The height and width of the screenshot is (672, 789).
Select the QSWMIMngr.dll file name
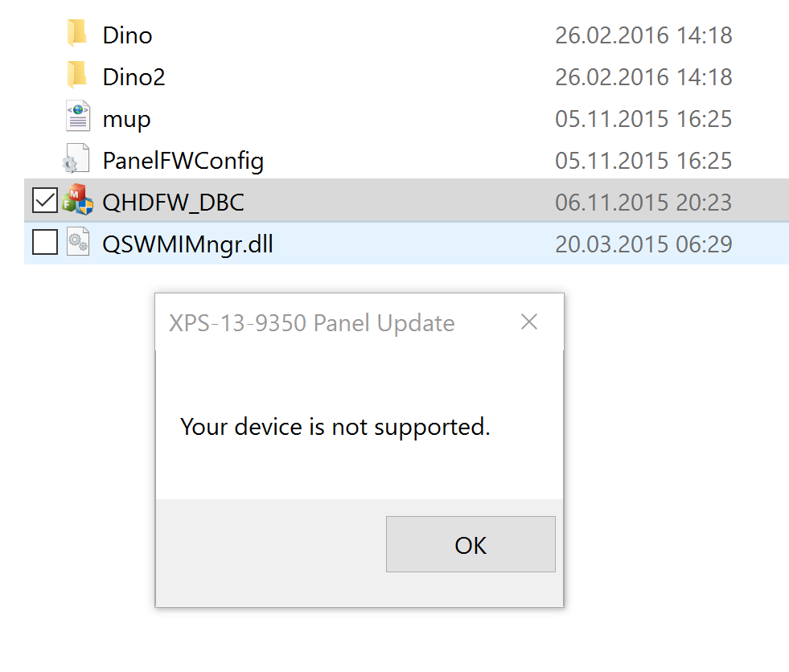187,244
